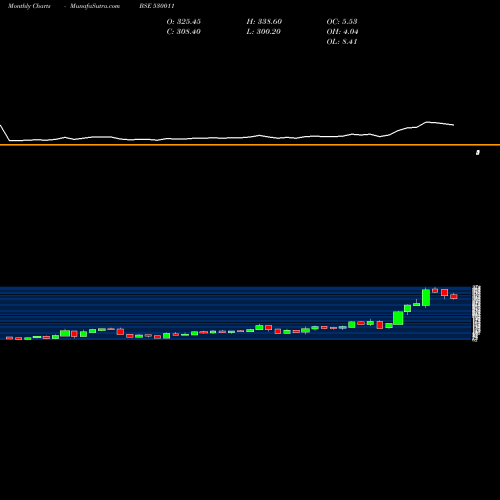Select the high value H: 338.60
Image resolution: width=500 pixels, height=500 pixels.
[x=264, y=22]
